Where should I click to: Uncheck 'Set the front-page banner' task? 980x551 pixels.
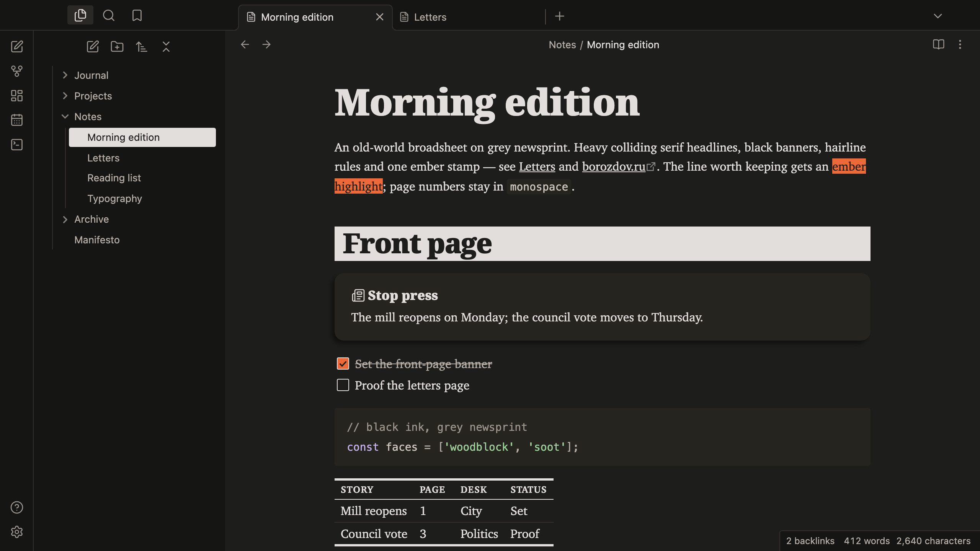(343, 364)
